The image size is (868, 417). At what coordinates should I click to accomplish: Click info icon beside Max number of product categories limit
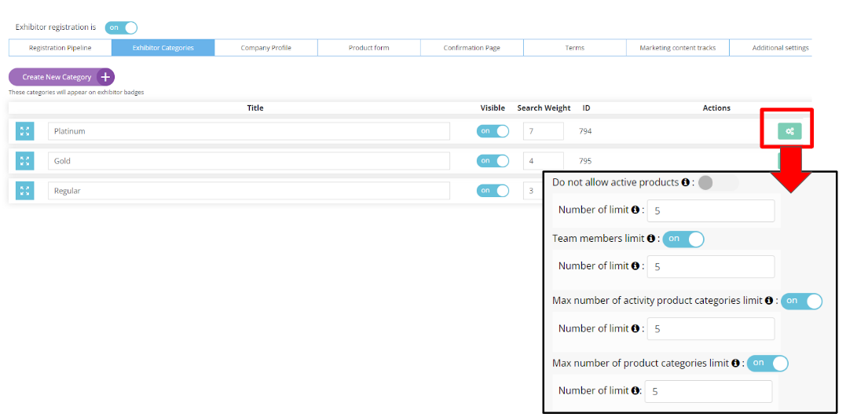pyautogui.click(x=736, y=364)
